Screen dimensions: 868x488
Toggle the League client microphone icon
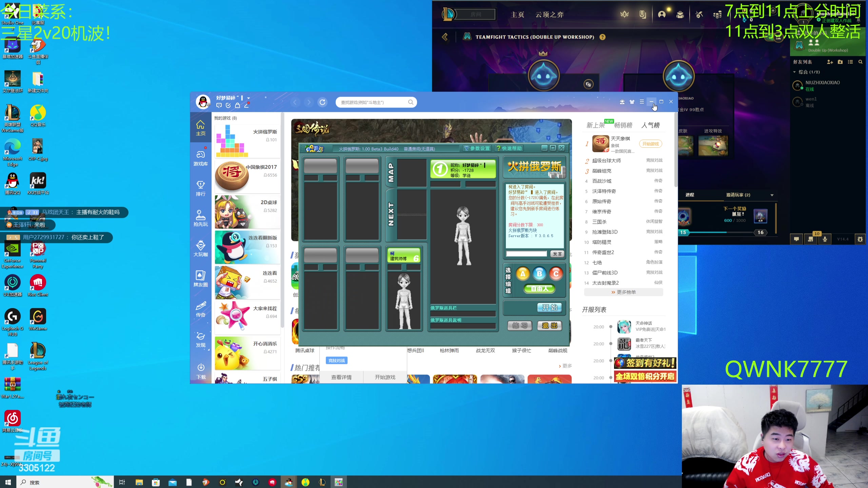tap(825, 239)
